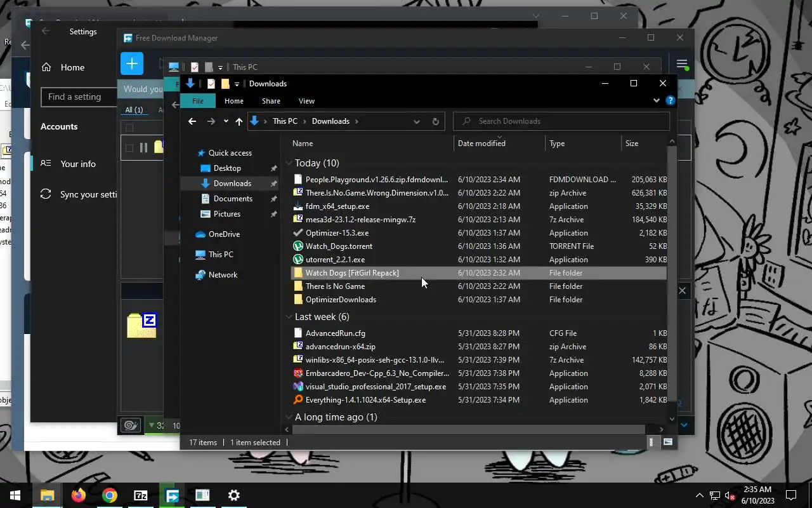
Task: Open the File tab in Explorer
Action: pos(198,101)
